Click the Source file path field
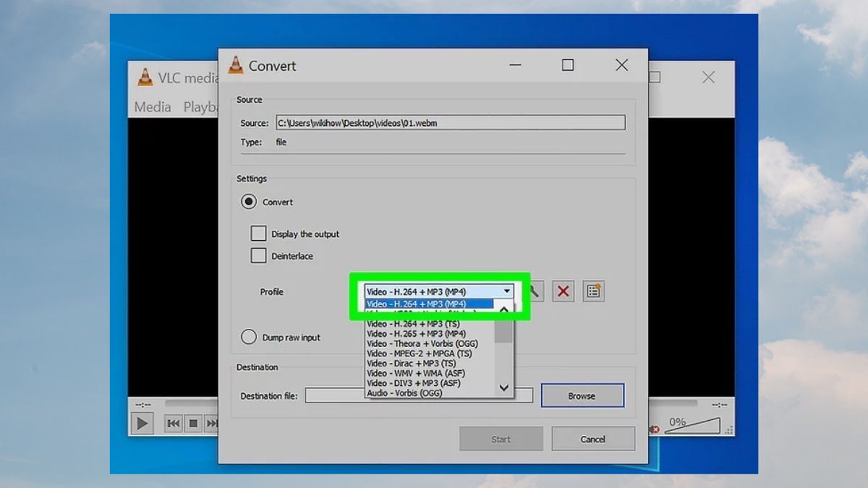Image resolution: width=868 pixels, height=488 pixels. click(450, 123)
